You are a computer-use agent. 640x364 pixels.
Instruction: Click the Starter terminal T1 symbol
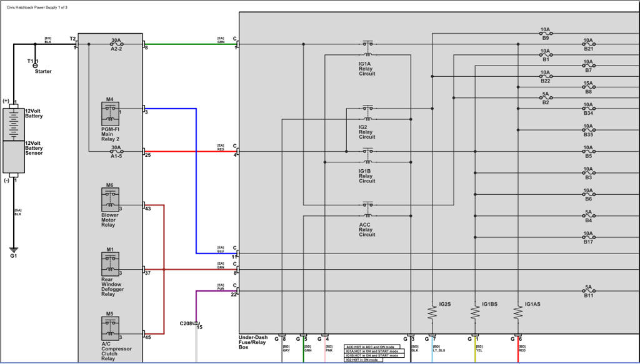pos(35,65)
